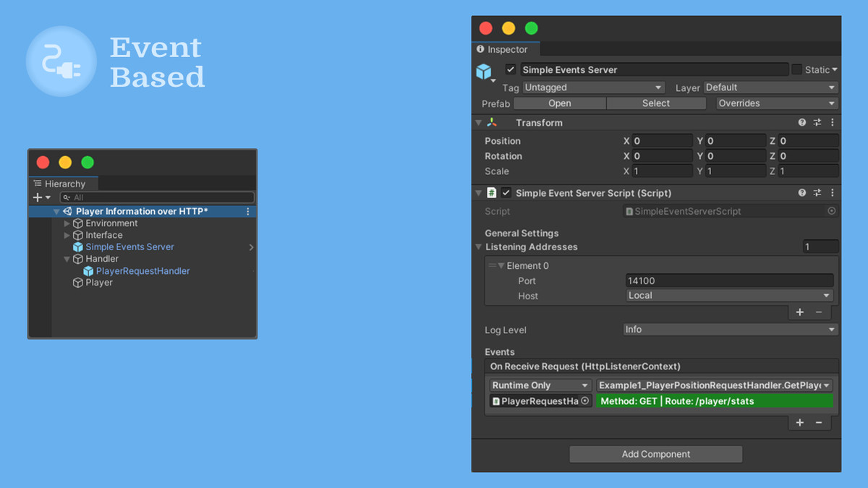Collapse the Player Information scene foldout
The width and height of the screenshot is (868, 488).
pos(56,212)
